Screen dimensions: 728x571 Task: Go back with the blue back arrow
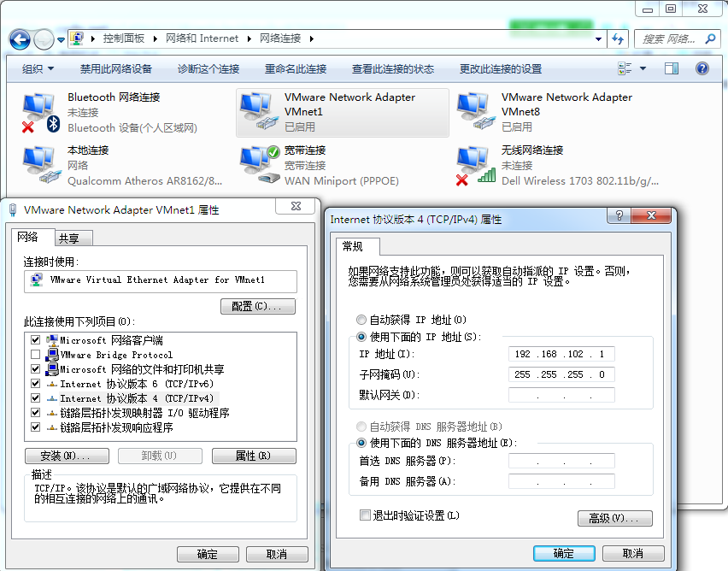point(20,39)
